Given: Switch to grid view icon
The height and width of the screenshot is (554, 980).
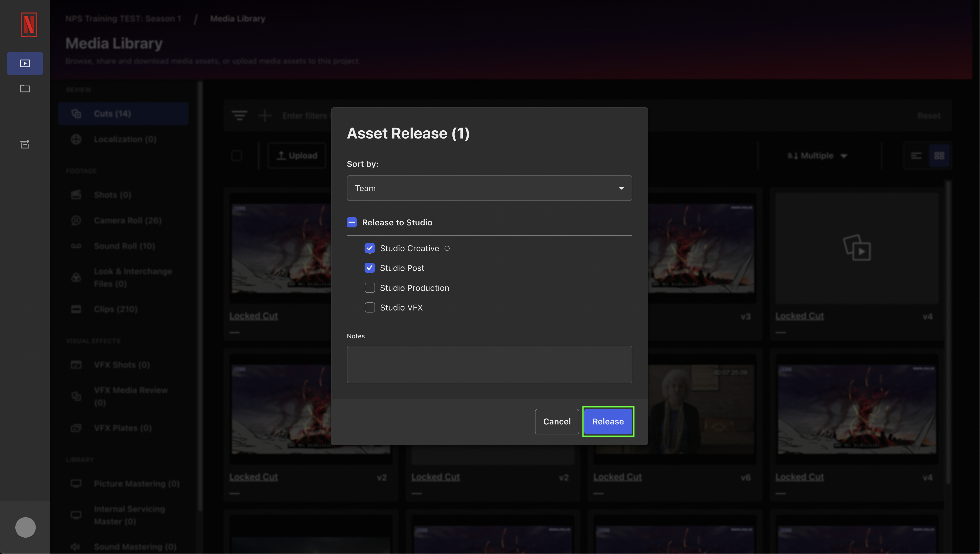Looking at the screenshot, I should [939, 156].
